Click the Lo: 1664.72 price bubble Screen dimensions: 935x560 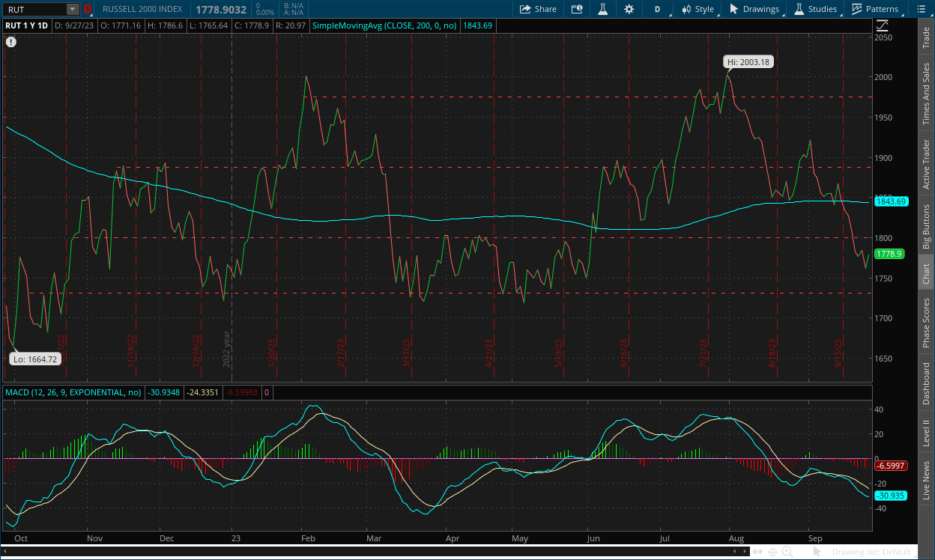35,359
